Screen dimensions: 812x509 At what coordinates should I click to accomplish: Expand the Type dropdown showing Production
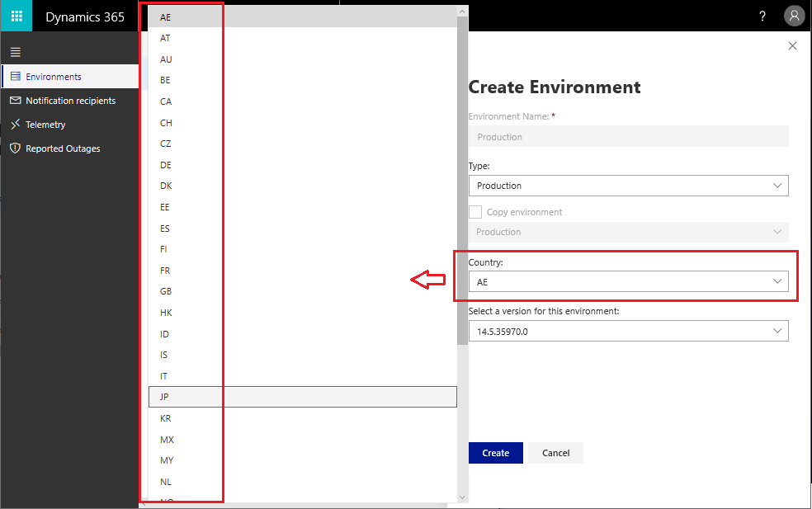628,186
